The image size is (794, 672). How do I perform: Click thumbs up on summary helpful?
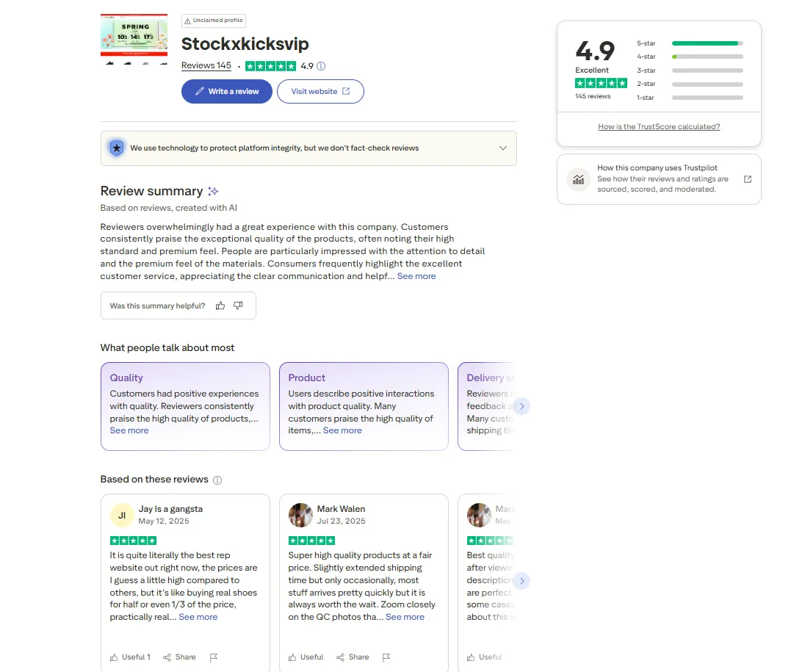coord(220,306)
